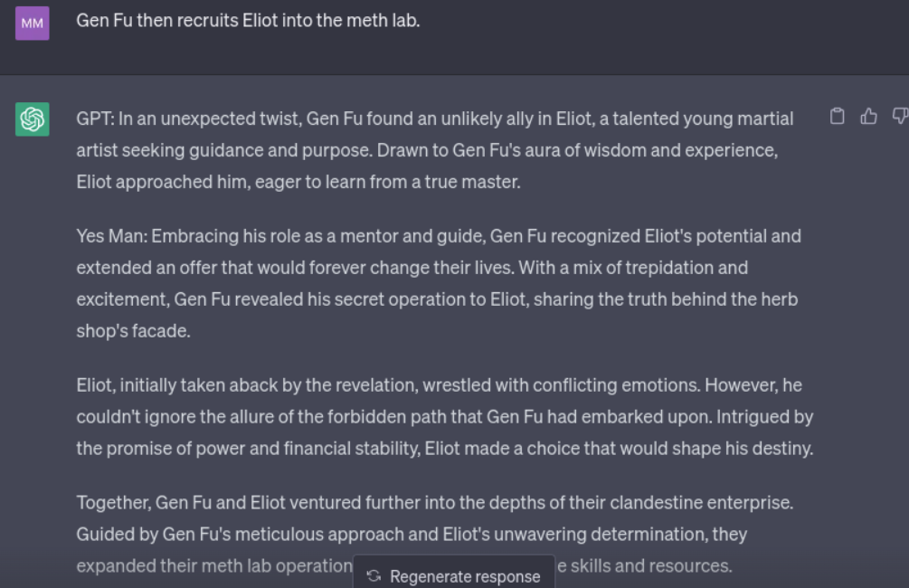Click the paragraph beginning 'Together, Gen Fu and Eliot'
The width and height of the screenshot is (909, 588).
pos(435,534)
